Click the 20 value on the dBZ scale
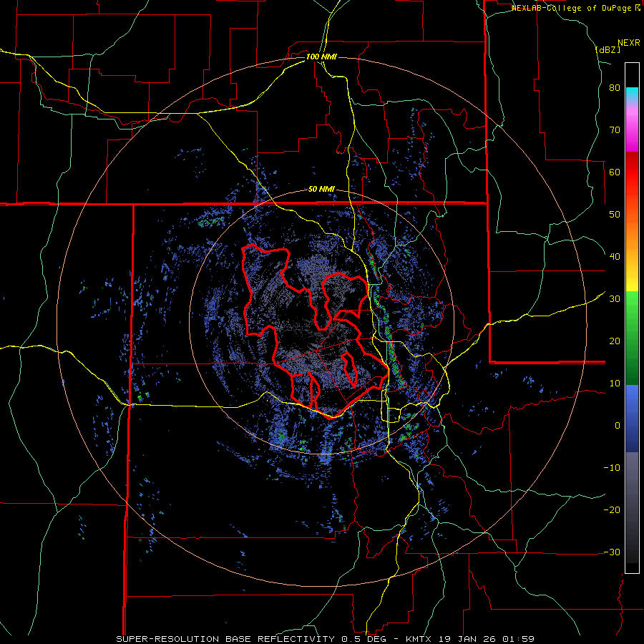This screenshot has width=644, height=644. (x=615, y=341)
